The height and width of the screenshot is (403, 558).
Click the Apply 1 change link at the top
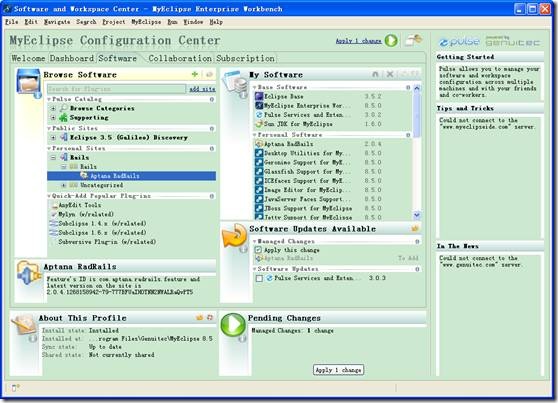point(359,41)
